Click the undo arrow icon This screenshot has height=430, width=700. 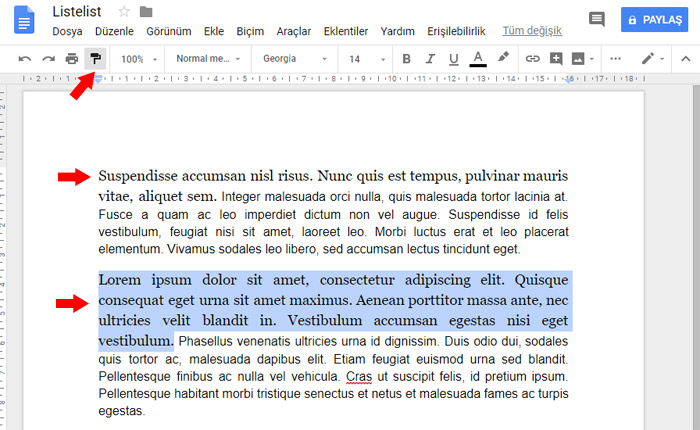(x=25, y=59)
